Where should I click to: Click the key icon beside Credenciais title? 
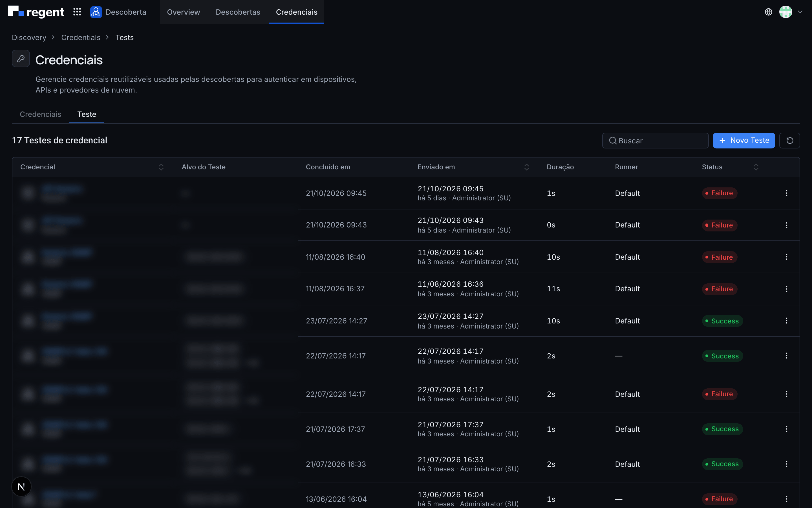[21, 58]
